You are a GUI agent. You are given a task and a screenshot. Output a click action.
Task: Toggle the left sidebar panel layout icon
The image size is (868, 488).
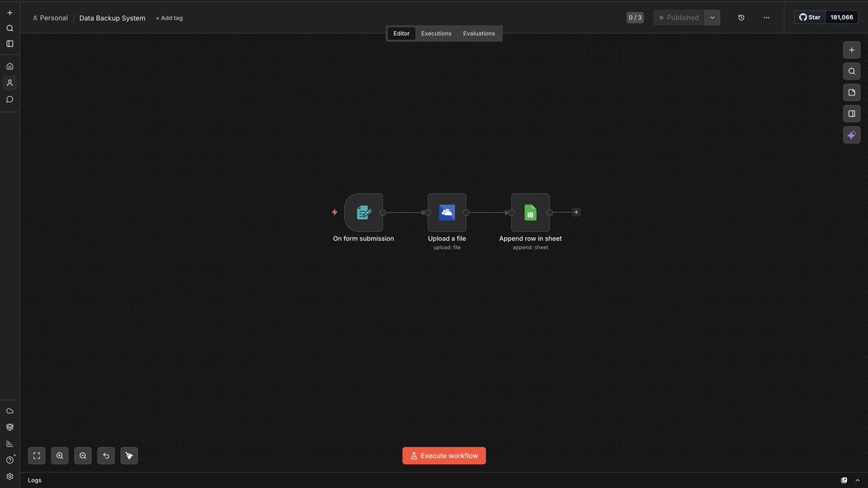coord(9,43)
